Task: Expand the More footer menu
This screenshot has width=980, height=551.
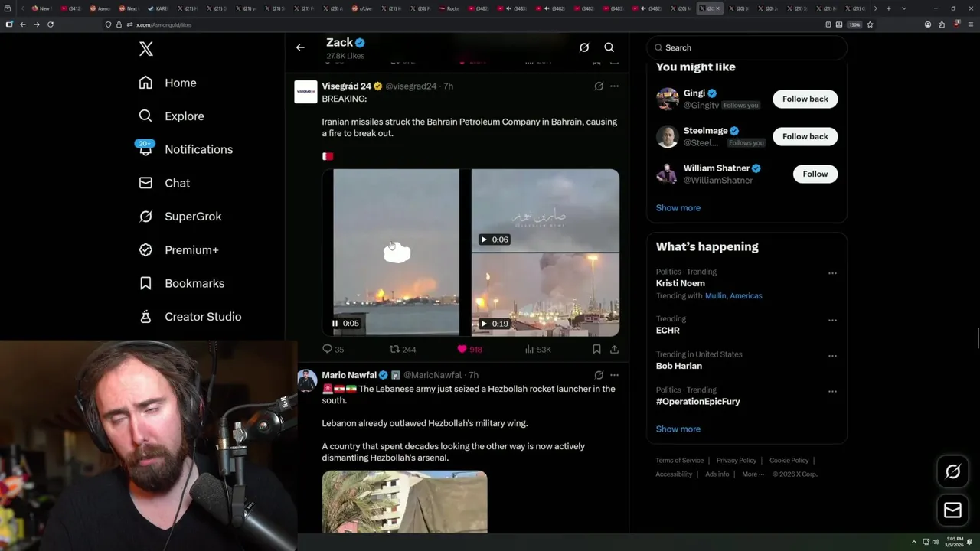Action: tap(752, 474)
